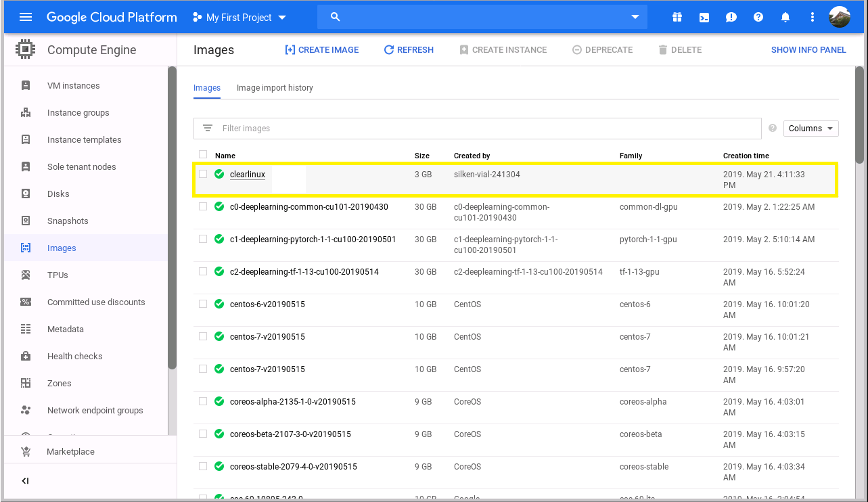The width and height of the screenshot is (868, 502).
Task: Open the feedback alert icon
Action: 731,18
